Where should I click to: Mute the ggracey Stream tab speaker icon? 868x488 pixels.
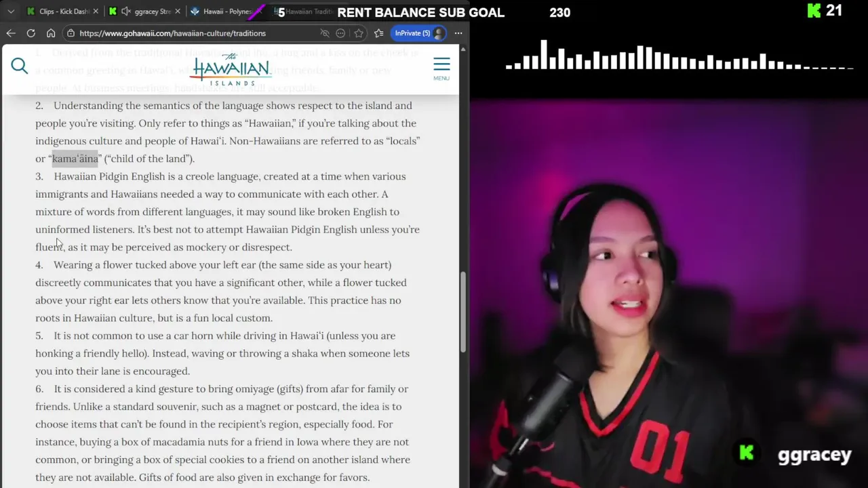[125, 12]
